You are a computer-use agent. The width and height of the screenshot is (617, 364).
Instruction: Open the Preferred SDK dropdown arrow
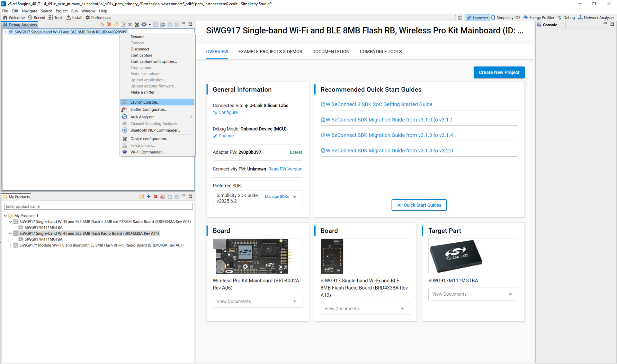[x=295, y=197]
